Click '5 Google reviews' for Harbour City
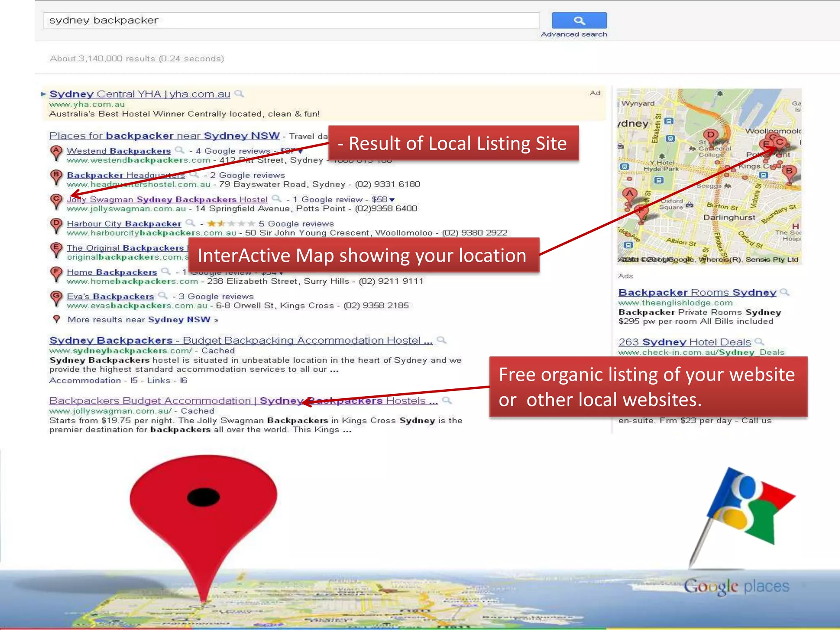 297,224
